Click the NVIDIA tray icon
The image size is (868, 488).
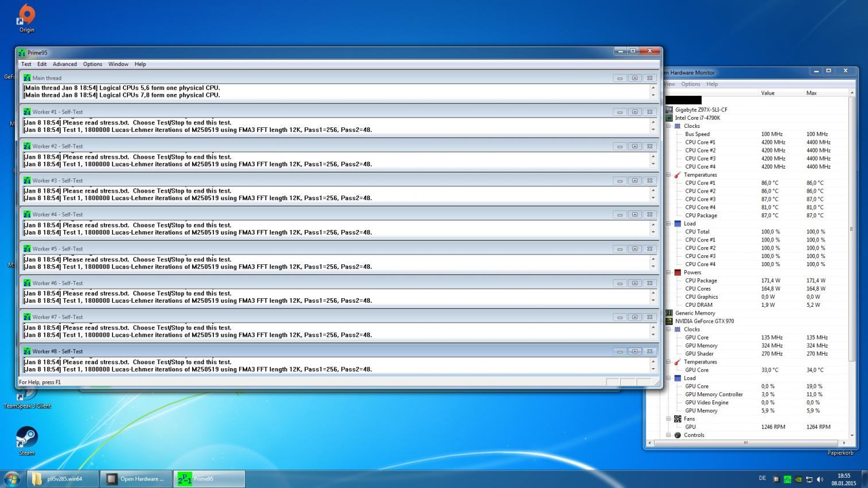click(798, 479)
